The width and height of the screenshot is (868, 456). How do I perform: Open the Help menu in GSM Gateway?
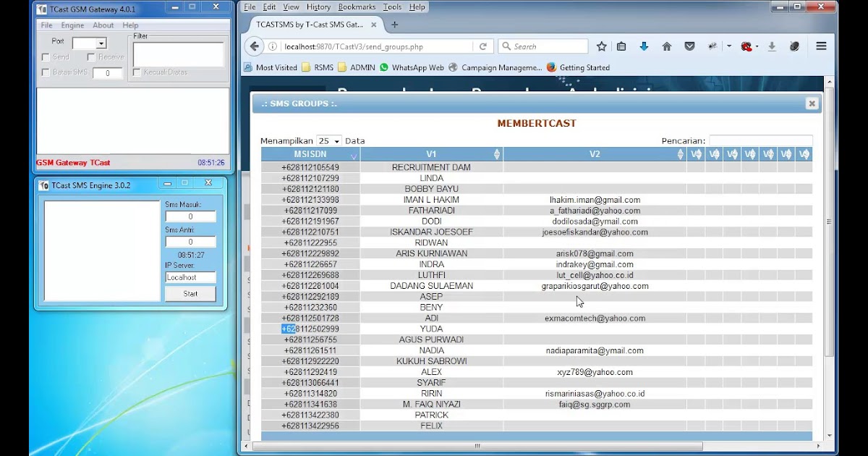pyautogui.click(x=130, y=25)
